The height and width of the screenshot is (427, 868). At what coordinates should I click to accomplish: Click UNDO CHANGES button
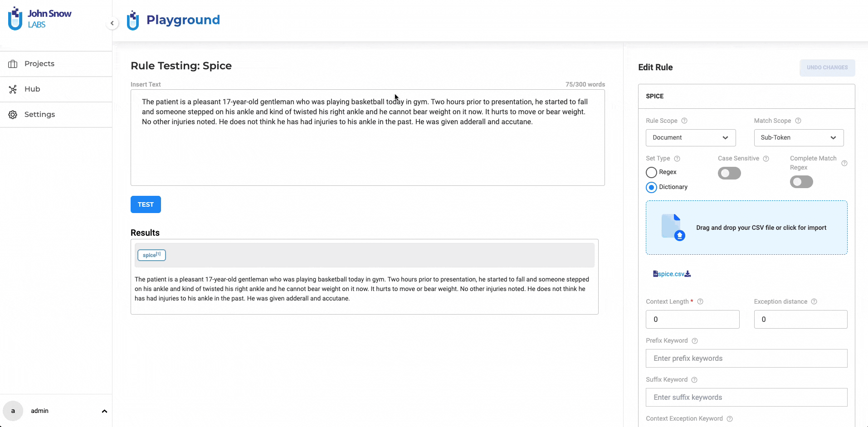coord(827,68)
